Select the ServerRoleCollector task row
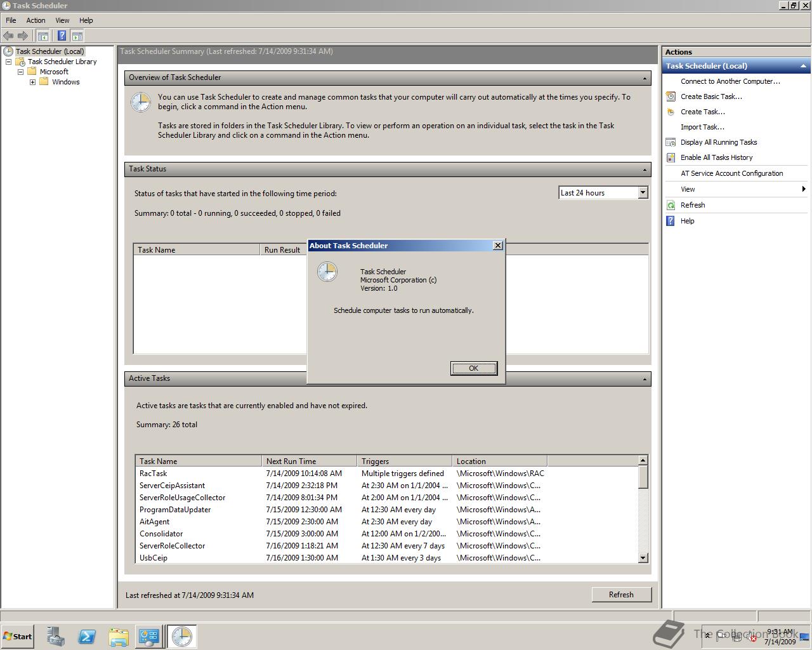Viewport: 812px width, 650px height. point(386,546)
